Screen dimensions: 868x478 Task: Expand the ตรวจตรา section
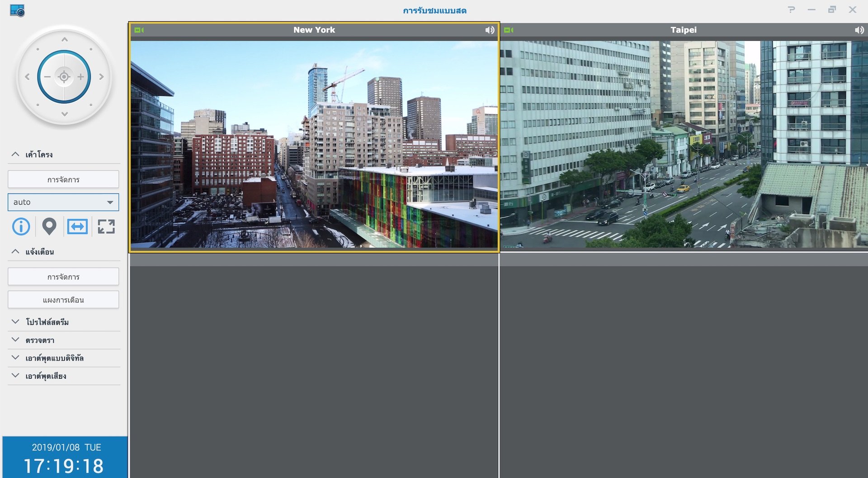pos(15,340)
